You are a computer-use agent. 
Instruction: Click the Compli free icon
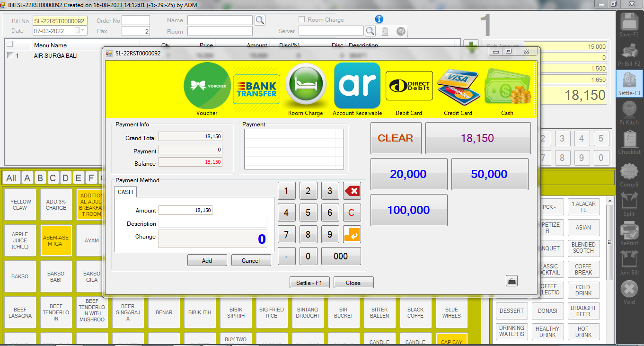pos(629,172)
